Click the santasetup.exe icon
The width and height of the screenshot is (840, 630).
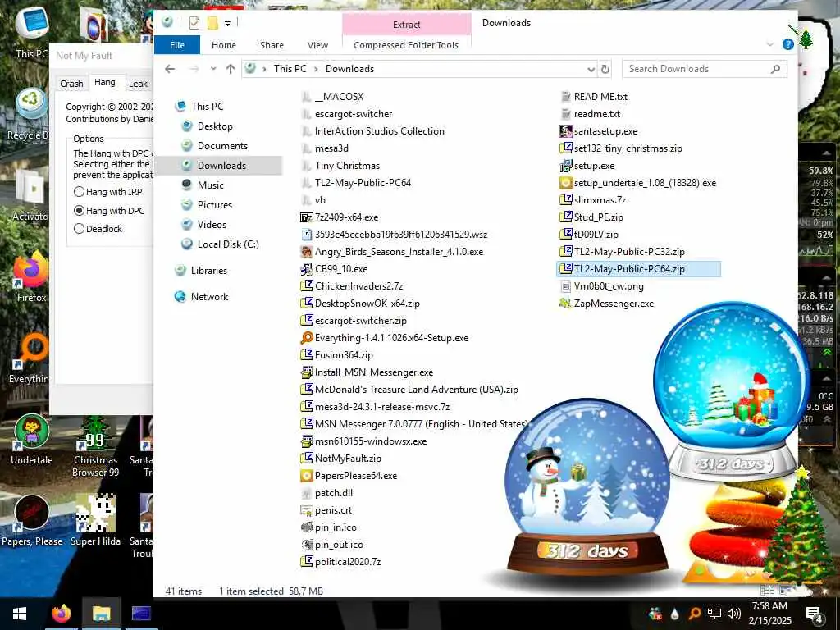(x=566, y=130)
